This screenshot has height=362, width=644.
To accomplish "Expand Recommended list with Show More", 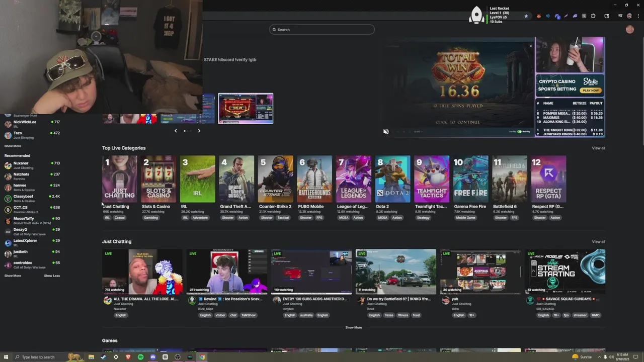I will coord(13,276).
